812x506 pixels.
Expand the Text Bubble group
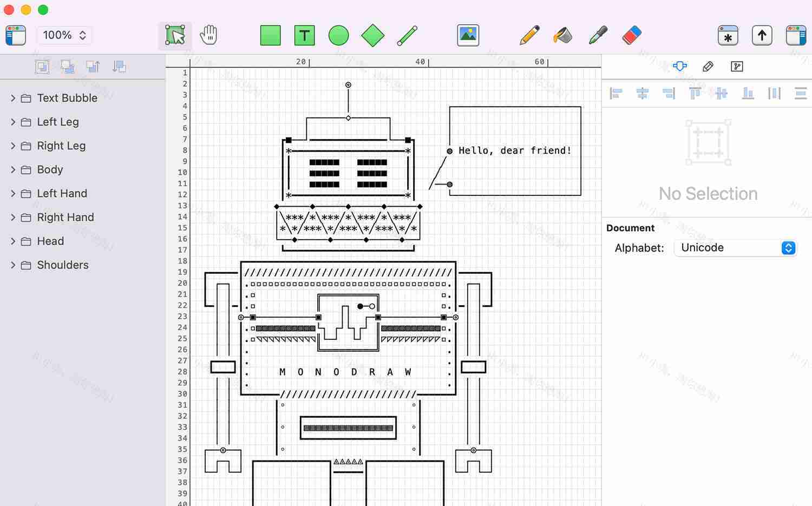click(x=13, y=98)
